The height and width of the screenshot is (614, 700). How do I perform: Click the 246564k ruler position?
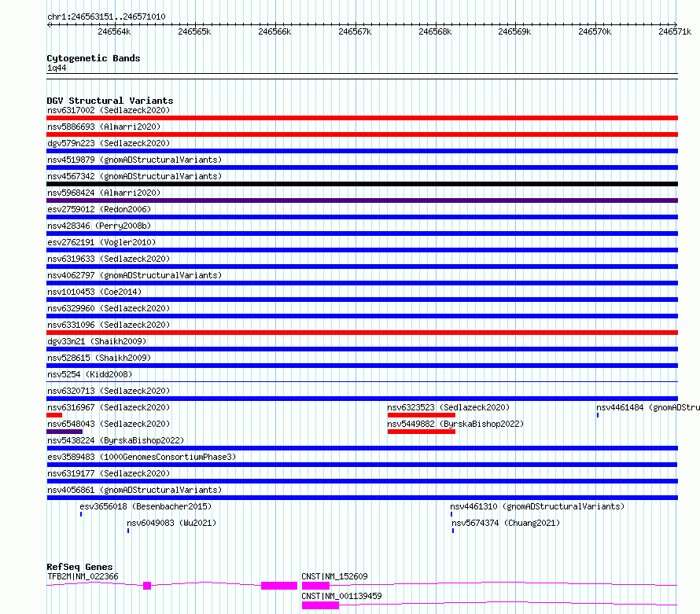[x=114, y=31]
